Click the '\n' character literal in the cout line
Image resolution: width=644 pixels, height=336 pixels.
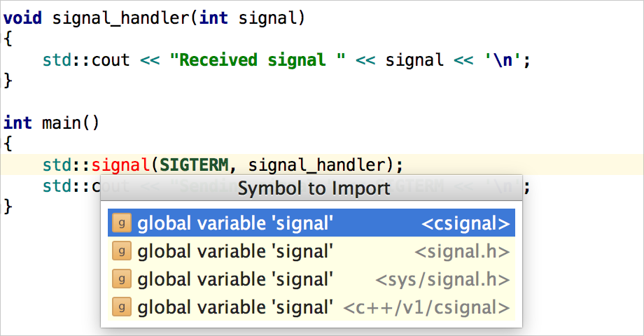(x=503, y=60)
